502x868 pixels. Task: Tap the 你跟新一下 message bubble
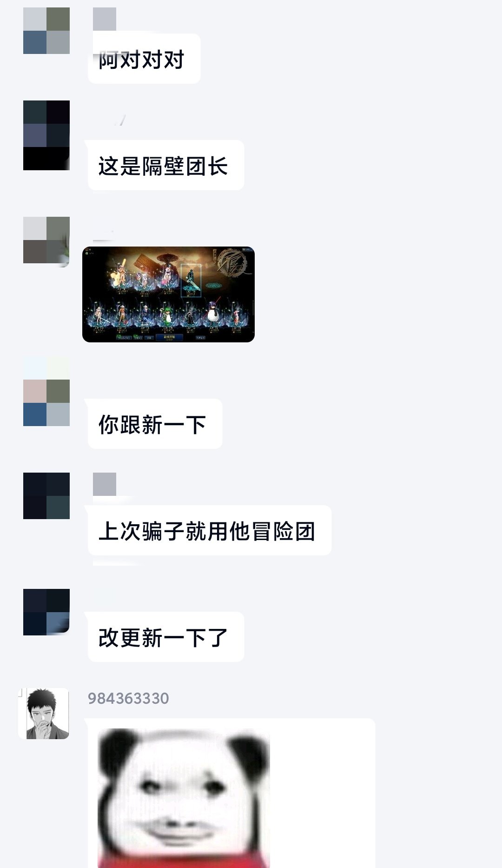point(155,424)
